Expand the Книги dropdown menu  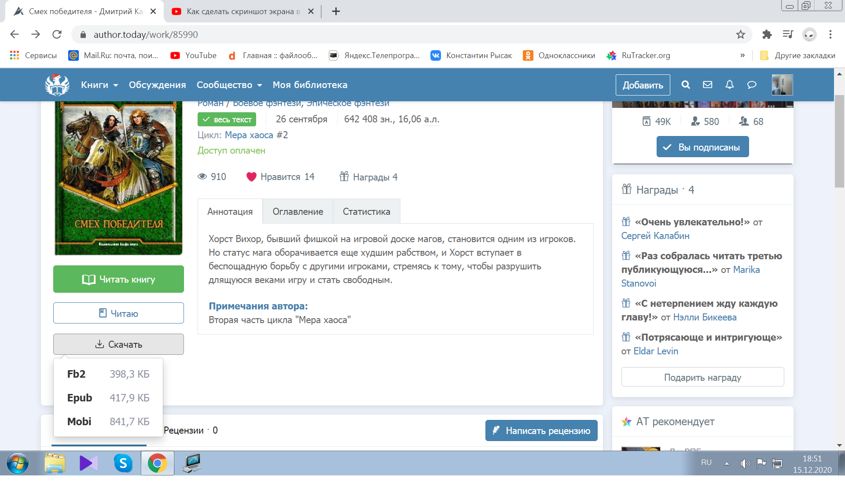pos(99,85)
